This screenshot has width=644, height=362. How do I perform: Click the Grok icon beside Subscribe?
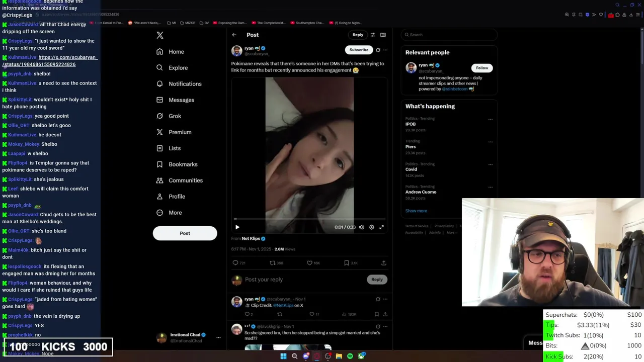click(378, 50)
